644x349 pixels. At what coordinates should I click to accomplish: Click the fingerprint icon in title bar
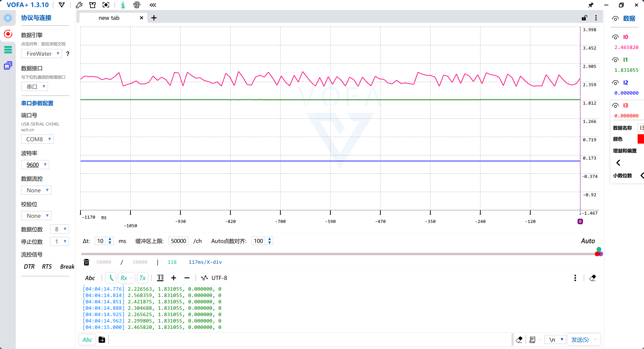click(137, 5)
